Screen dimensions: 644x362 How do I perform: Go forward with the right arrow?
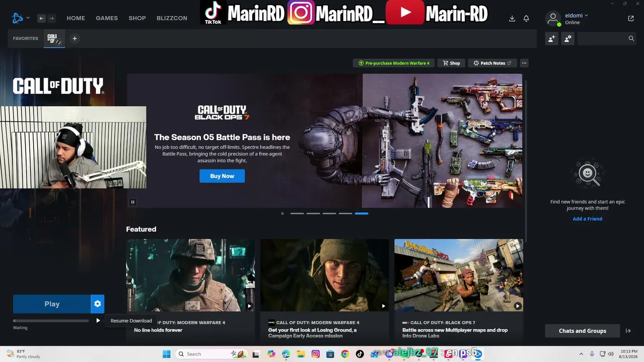tap(51, 18)
